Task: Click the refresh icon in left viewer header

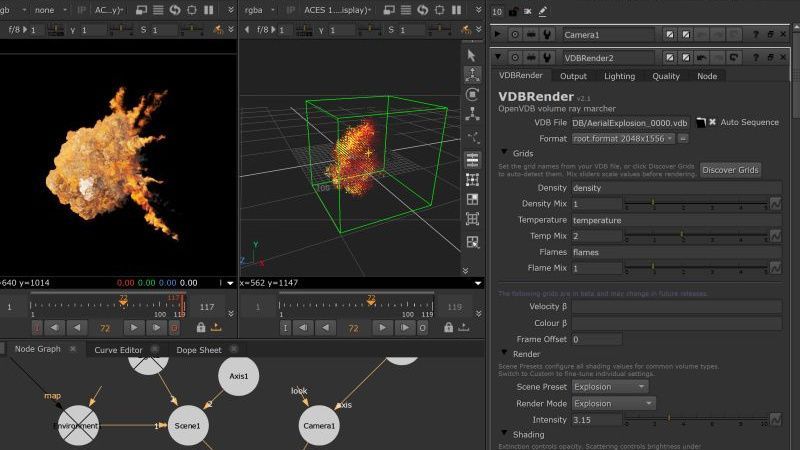Action: pyautogui.click(x=175, y=10)
